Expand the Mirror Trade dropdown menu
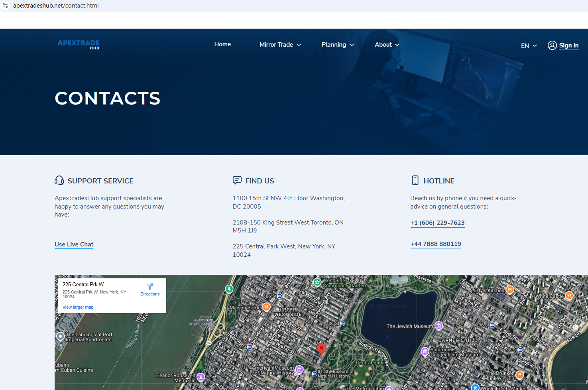The image size is (588, 390). point(280,45)
